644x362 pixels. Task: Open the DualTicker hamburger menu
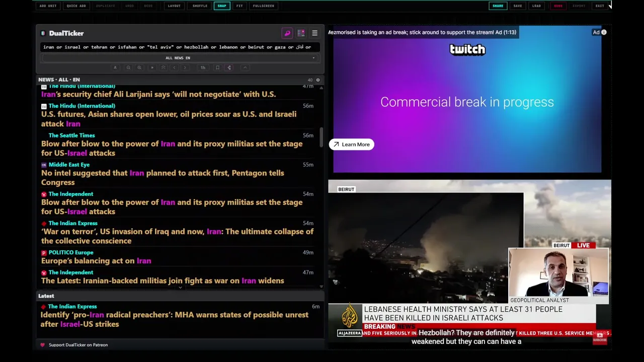point(315,33)
